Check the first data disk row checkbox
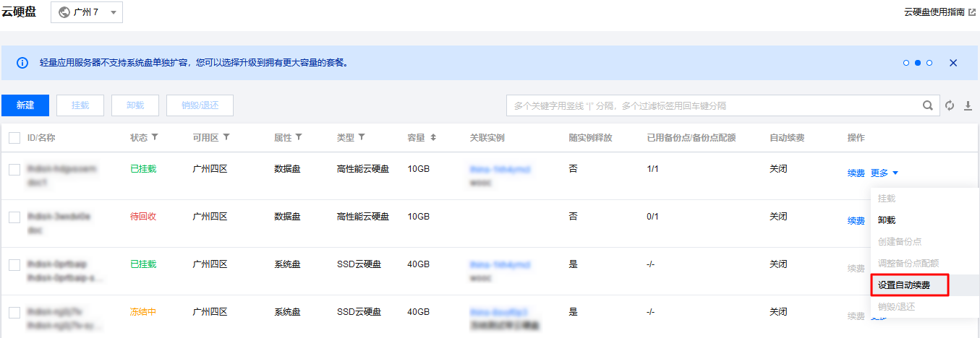980x338 pixels. 14,169
